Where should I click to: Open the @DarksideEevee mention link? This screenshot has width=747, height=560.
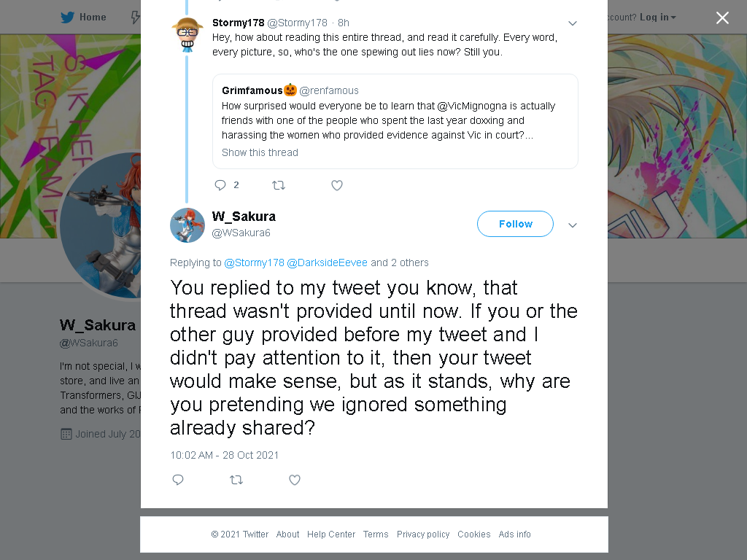click(x=327, y=262)
